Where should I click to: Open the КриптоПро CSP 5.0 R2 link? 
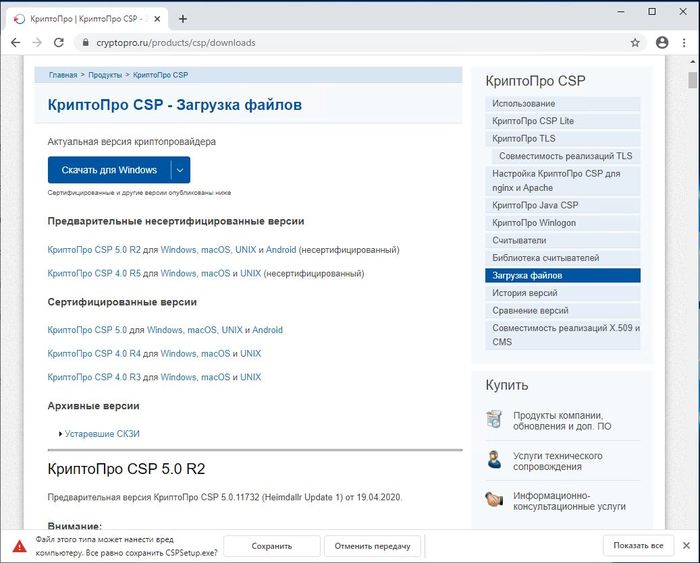(94, 250)
